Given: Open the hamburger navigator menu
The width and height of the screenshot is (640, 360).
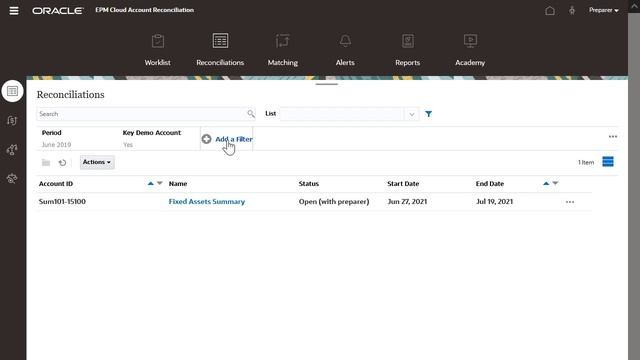Looking at the screenshot, I should [14, 11].
